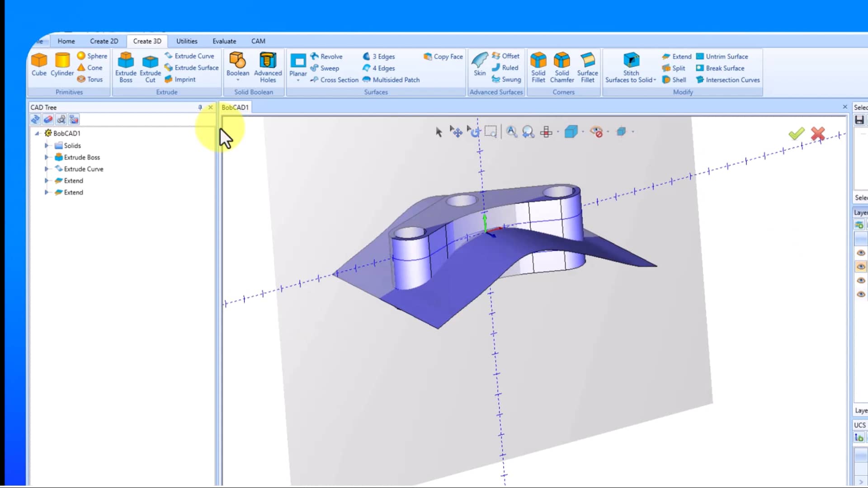Create a Cylinder primitive
The image size is (868, 488).
[62, 65]
